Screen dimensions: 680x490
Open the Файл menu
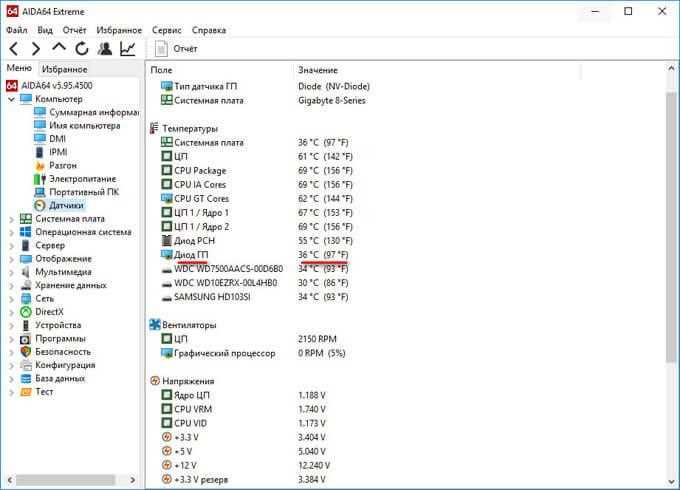pos(17,30)
